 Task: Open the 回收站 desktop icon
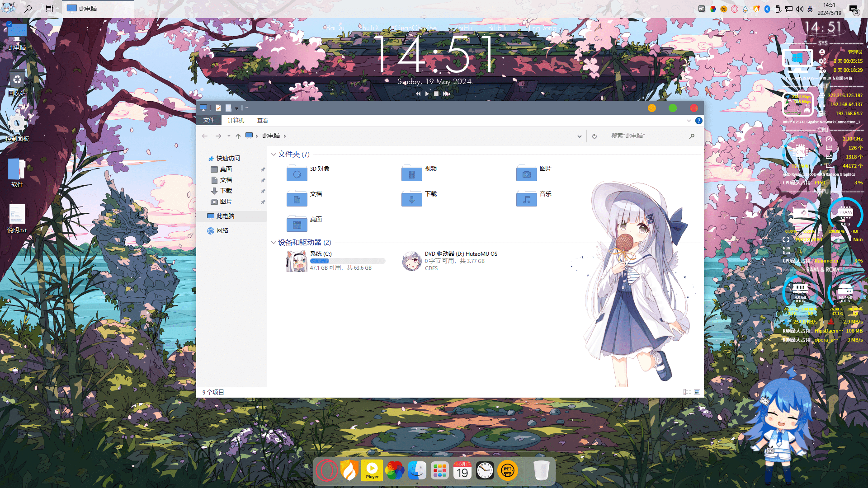17,83
